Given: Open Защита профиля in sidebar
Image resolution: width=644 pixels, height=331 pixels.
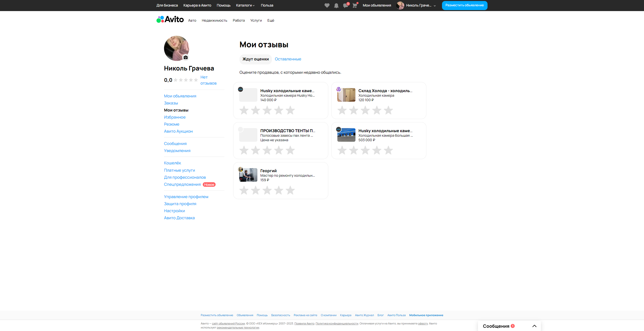Looking at the screenshot, I should pos(180,204).
